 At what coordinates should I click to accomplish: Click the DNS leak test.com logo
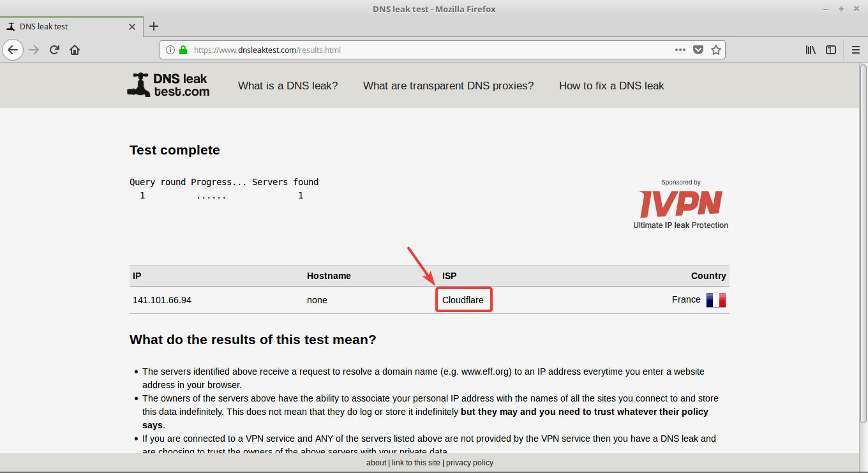click(168, 85)
